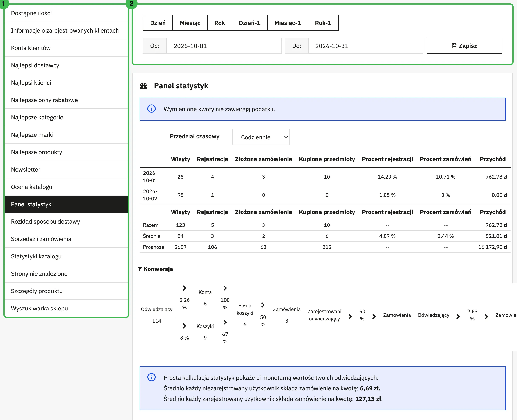
Task: Click the '14.29 %' registration percent cell
Action: point(387,177)
